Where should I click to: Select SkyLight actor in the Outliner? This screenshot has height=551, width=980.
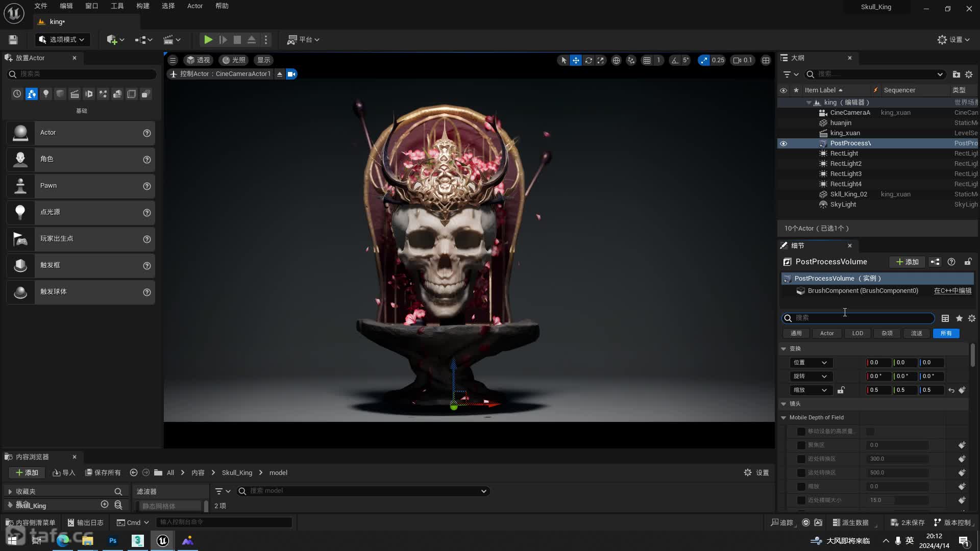click(843, 205)
